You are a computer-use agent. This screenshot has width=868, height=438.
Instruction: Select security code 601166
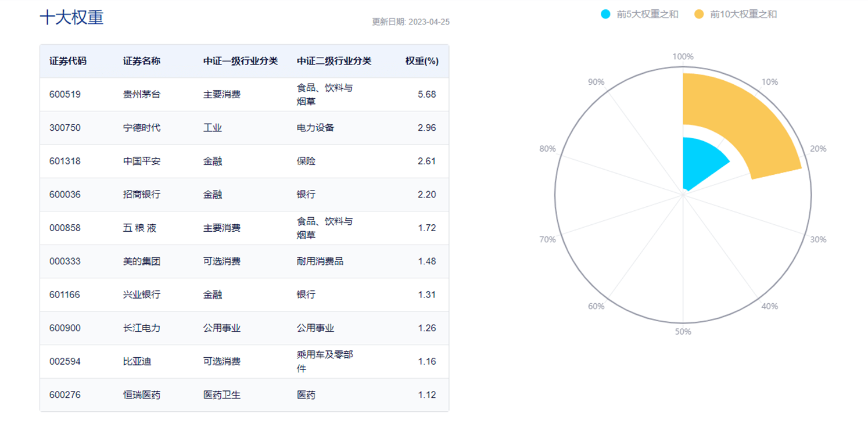click(x=65, y=295)
